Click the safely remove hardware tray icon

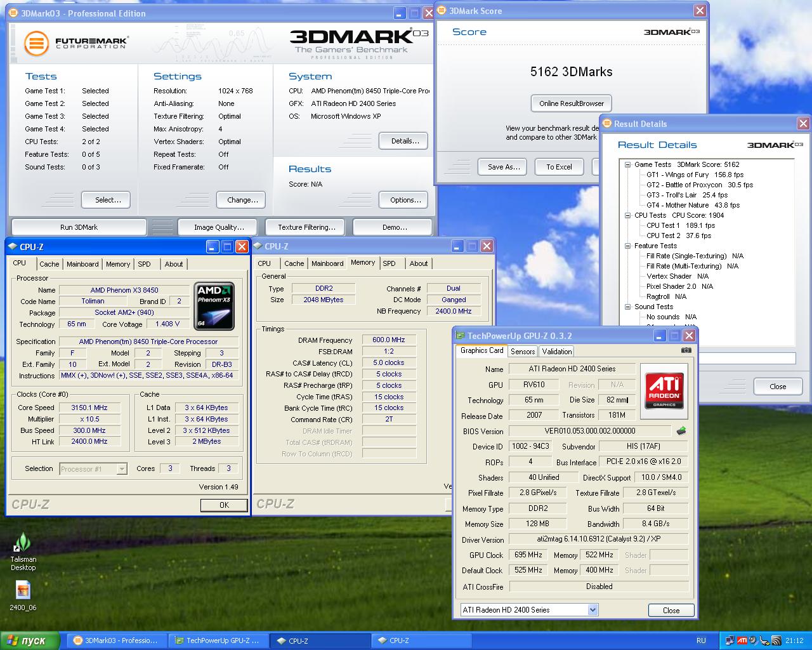764,640
